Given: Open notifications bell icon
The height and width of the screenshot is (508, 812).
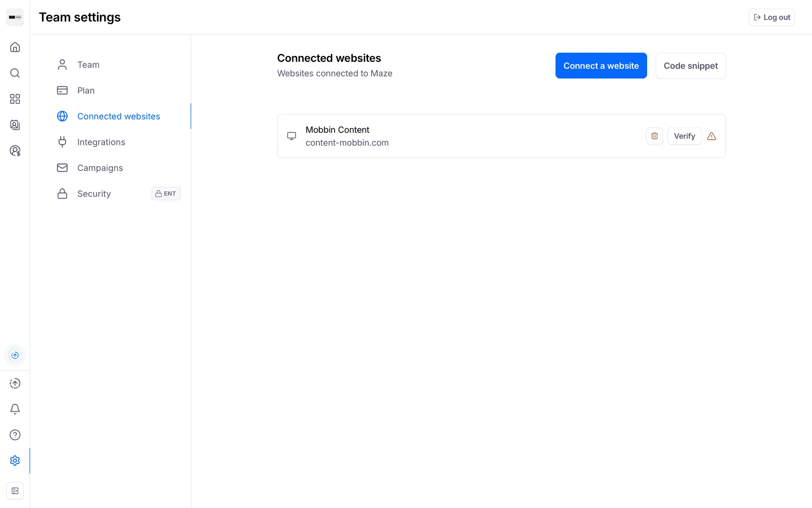Looking at the screenshot, I should (15, 409).
